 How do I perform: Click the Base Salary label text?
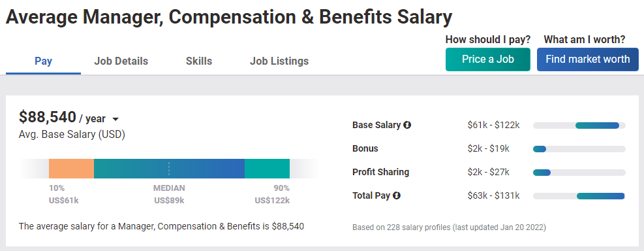click(376, 125)
